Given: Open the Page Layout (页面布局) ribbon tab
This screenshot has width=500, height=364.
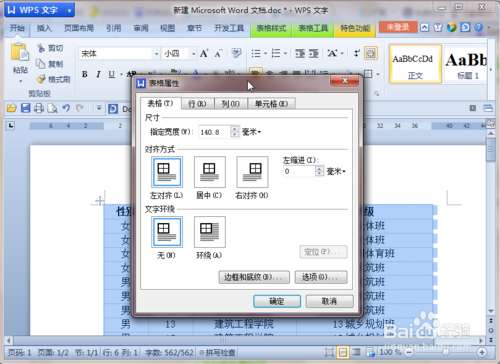Looking at the screenshot, I should 79,28.
